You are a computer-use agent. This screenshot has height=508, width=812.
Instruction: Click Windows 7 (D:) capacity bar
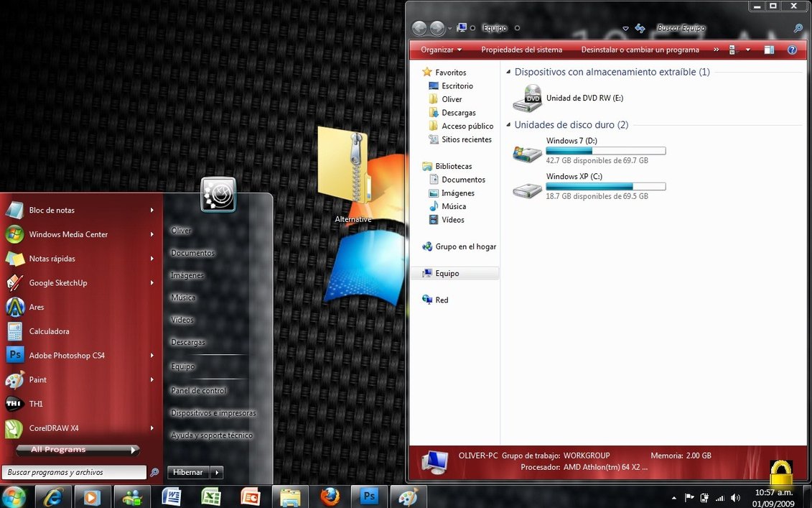[606, 151]
